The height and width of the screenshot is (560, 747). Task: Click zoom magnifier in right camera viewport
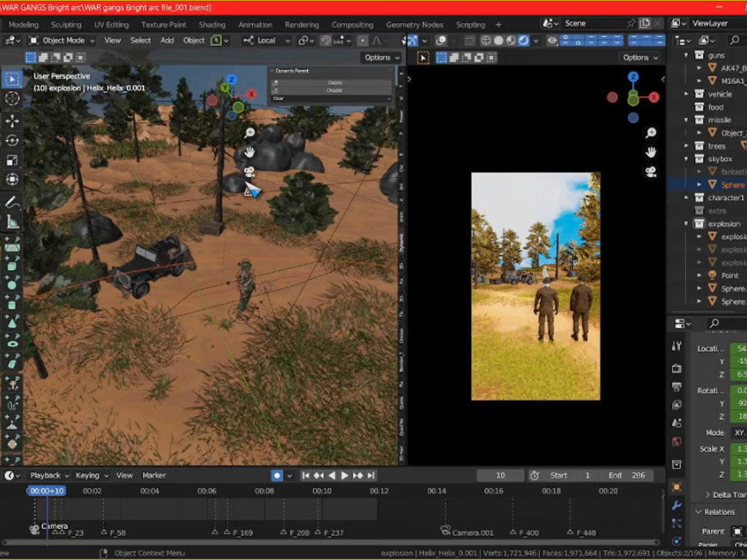pyautogui.click(x=651, y=133)
